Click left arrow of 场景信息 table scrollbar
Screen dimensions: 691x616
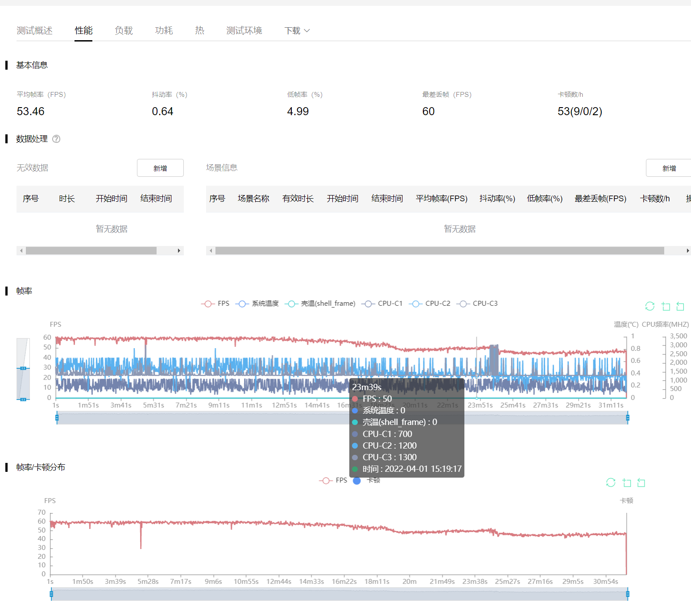tap(211, 251)
